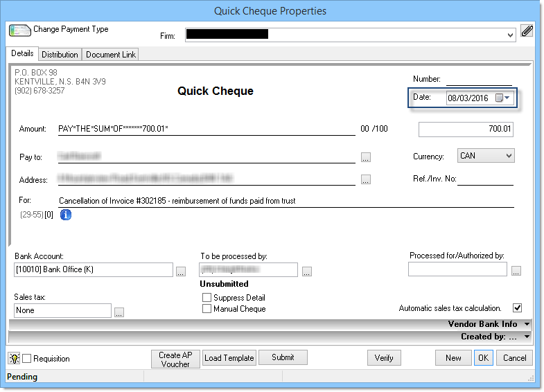Click the Change Payment Type label
The image size is (544, 392).
point(71,29)
